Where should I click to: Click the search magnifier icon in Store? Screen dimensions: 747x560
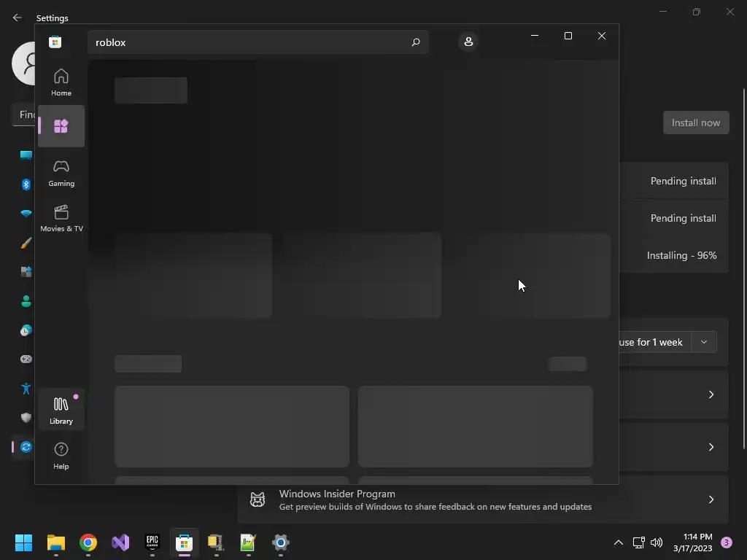415,42
